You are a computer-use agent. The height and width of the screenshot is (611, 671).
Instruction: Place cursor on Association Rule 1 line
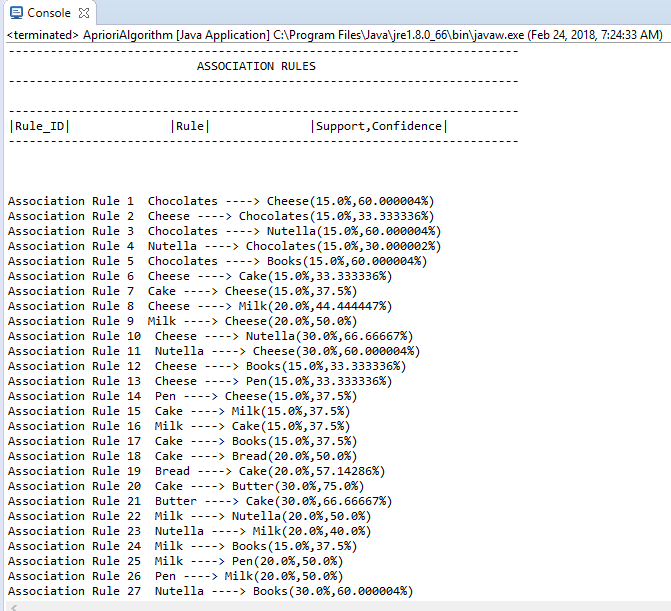point(220,201)
